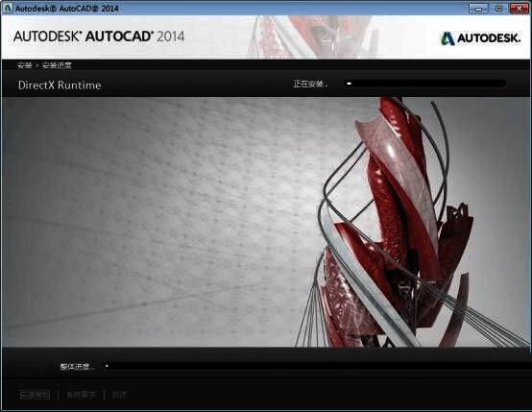Open the readme link (自述)
This screenshot has width=532, height=412.
pos(119,395)
